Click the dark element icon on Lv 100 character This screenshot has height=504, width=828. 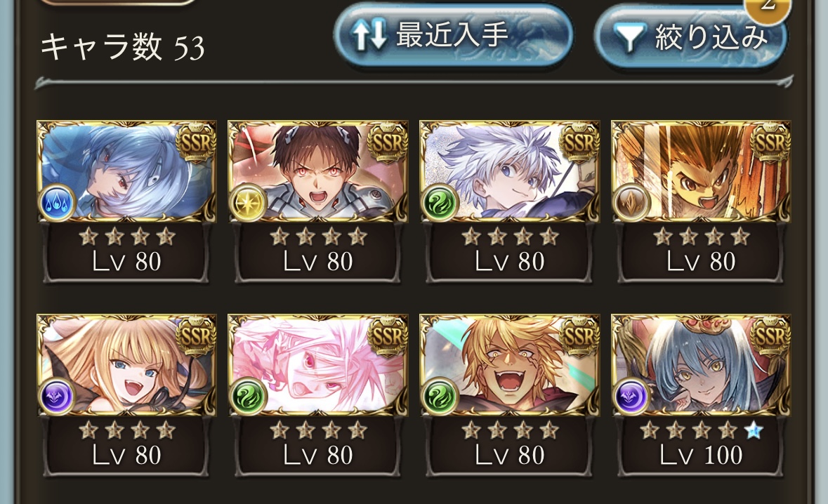631,397
